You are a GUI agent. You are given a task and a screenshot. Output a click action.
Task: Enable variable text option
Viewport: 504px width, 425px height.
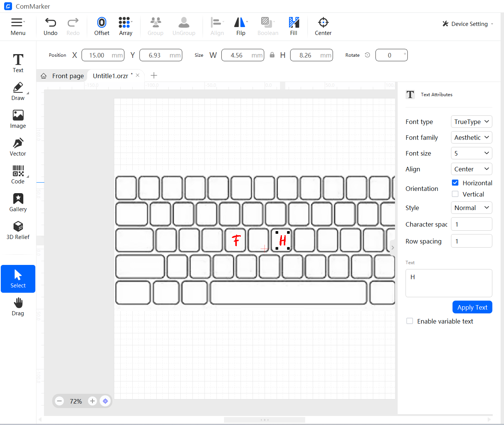410,321
